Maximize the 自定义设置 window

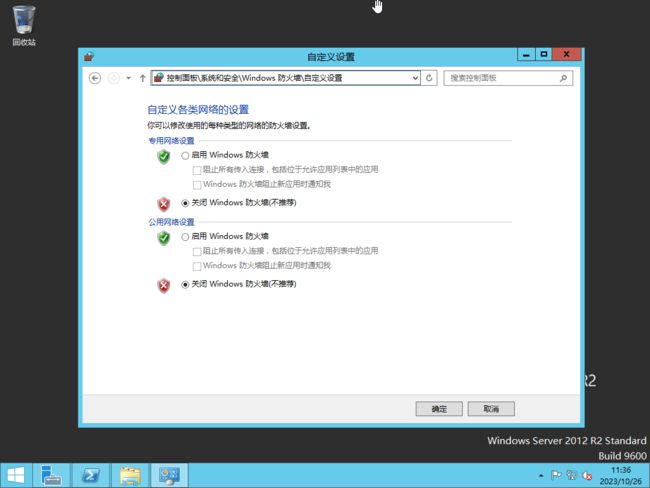pos(544,54)
